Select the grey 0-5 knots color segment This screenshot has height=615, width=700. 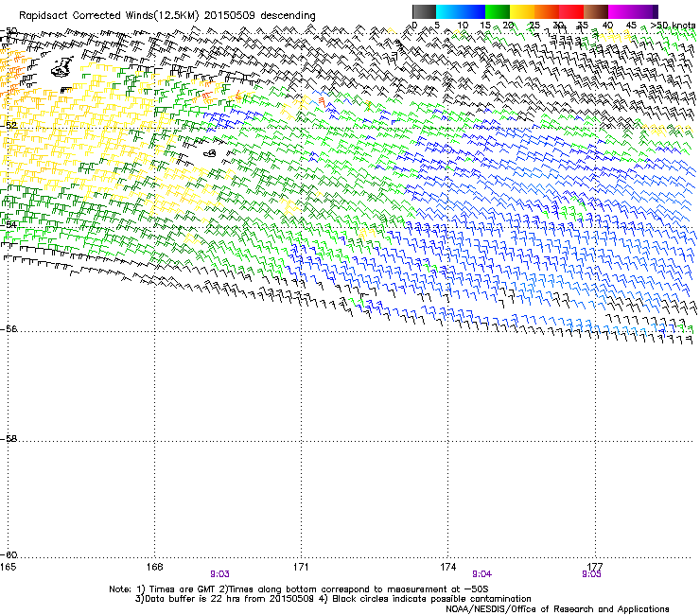click(424, 11)
